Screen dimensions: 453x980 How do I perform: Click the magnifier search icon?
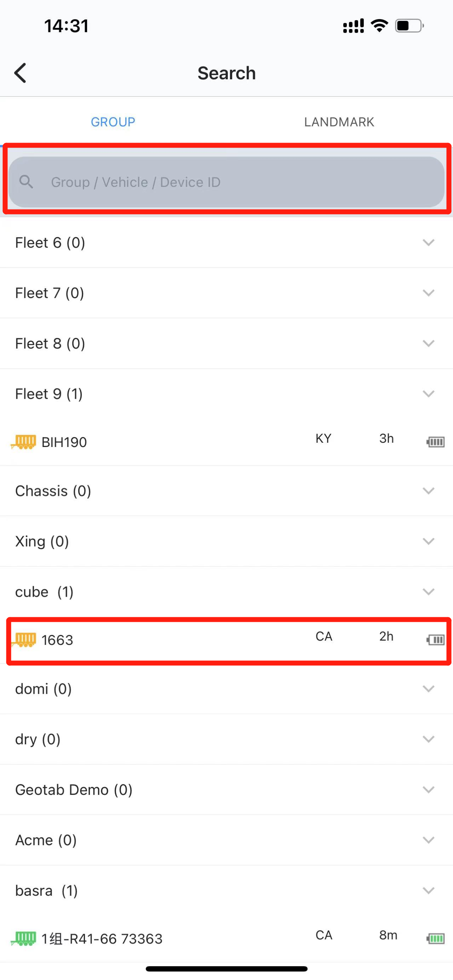tap(26, 182)
